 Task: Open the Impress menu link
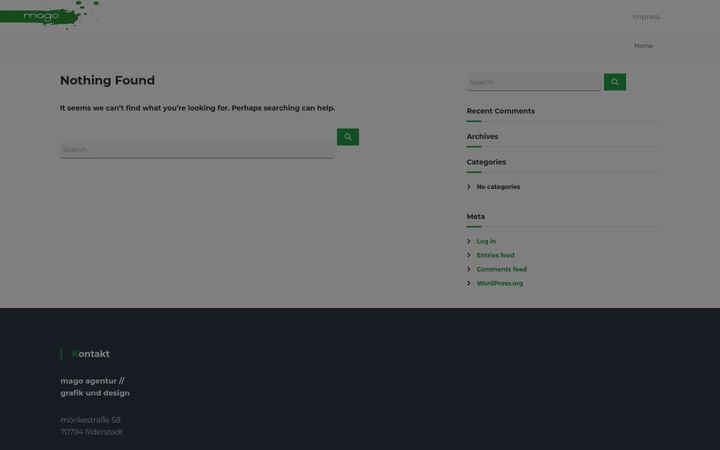(646, 17)
